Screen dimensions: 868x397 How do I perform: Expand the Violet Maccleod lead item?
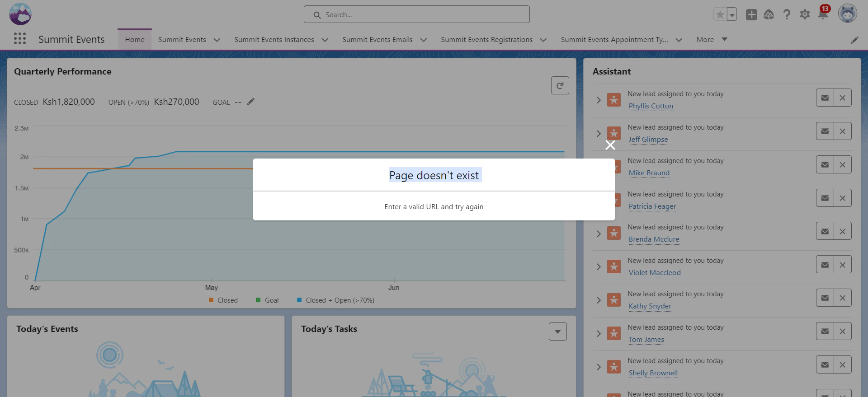[x=599, y=267]
